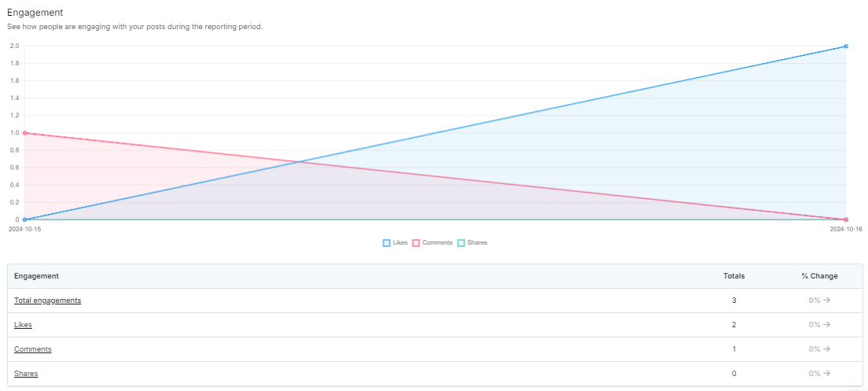Select the Comments data point at 1.0
The width and height of the screenshot is (868, 391).
coord(25,133)
